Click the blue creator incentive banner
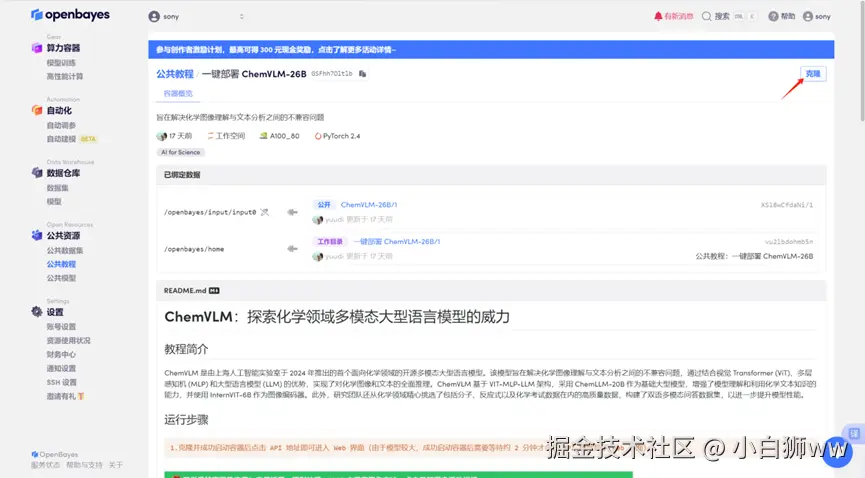865x478 pixels. tap(491, 50)
